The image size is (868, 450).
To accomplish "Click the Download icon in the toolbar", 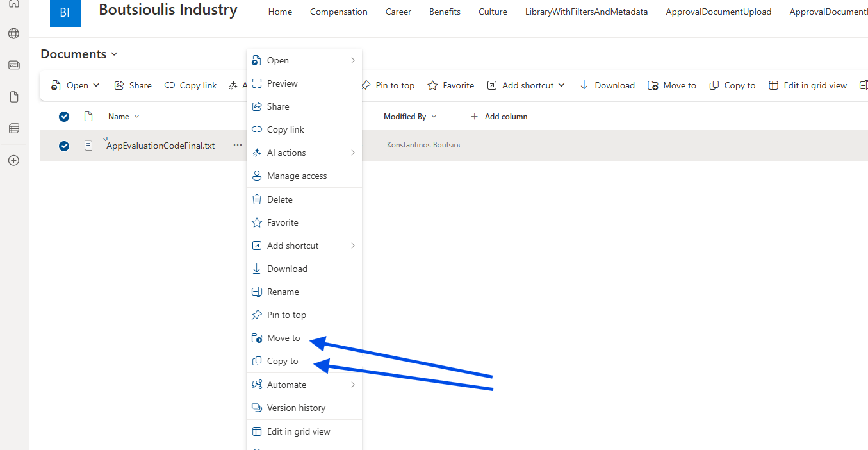I will 584,85.
